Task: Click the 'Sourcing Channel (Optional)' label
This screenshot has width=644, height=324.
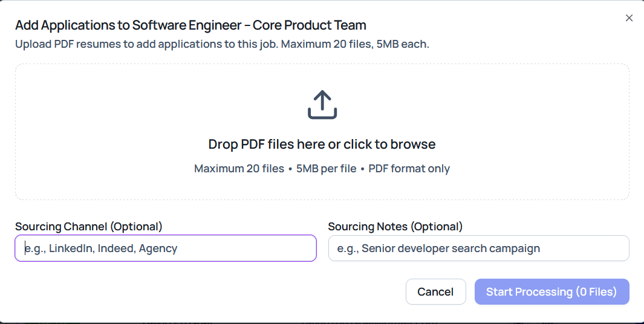Action: [89, 227]
